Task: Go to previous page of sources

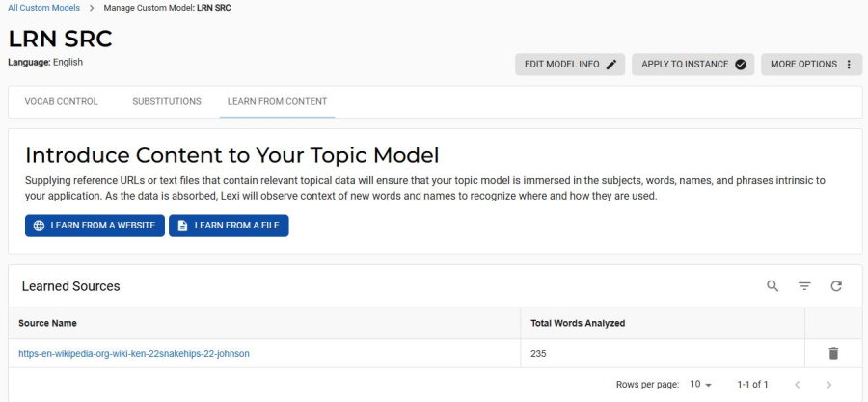Action: tap(798, 385)
